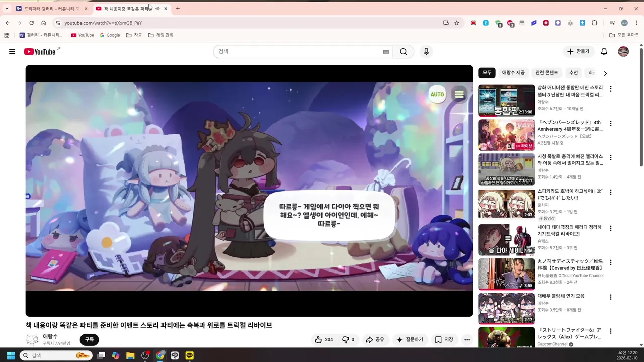Like the video with thumbs up

coord(324,340)
